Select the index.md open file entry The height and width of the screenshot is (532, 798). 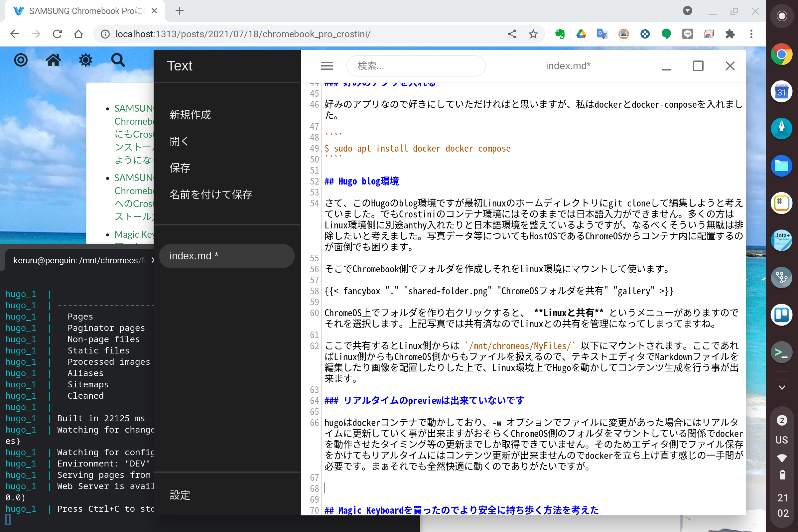coord(226,256)
